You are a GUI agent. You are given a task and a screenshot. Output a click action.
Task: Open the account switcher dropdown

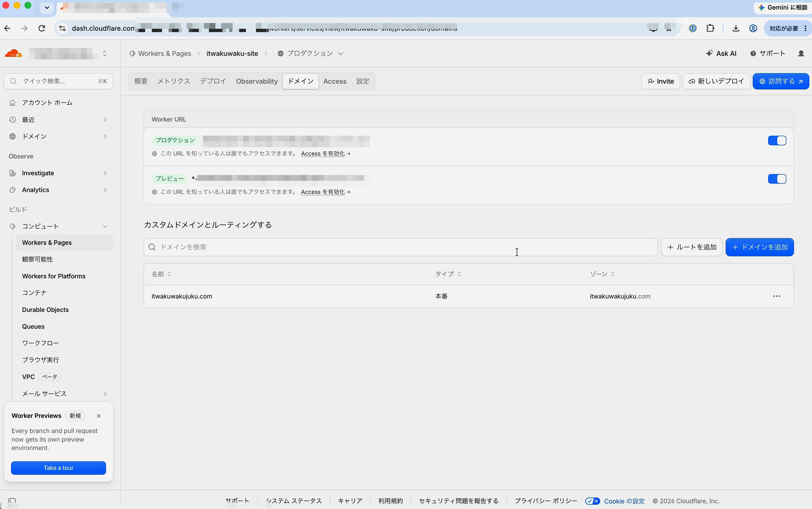pyautogui.click(x=105, y=53)
